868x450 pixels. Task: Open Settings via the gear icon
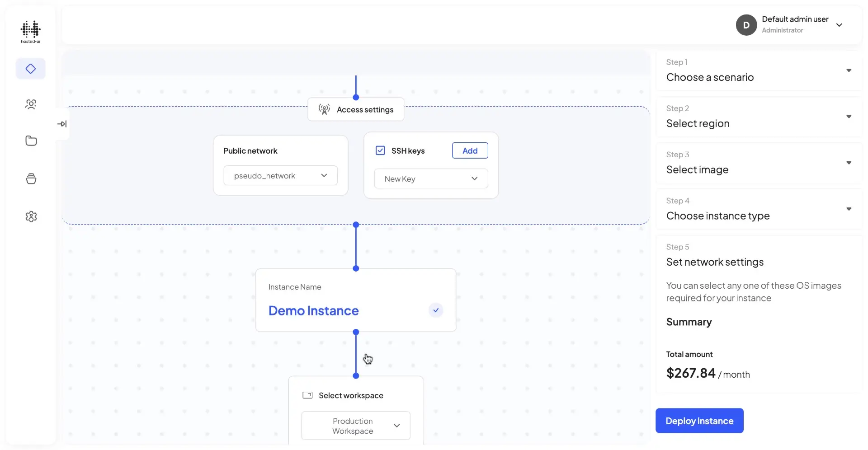coord(31,216)
